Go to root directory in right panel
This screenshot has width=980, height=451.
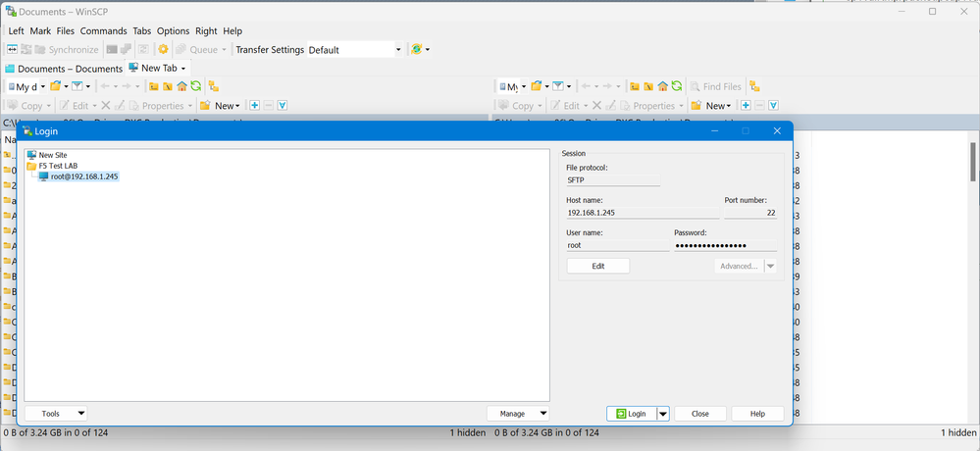648,86
